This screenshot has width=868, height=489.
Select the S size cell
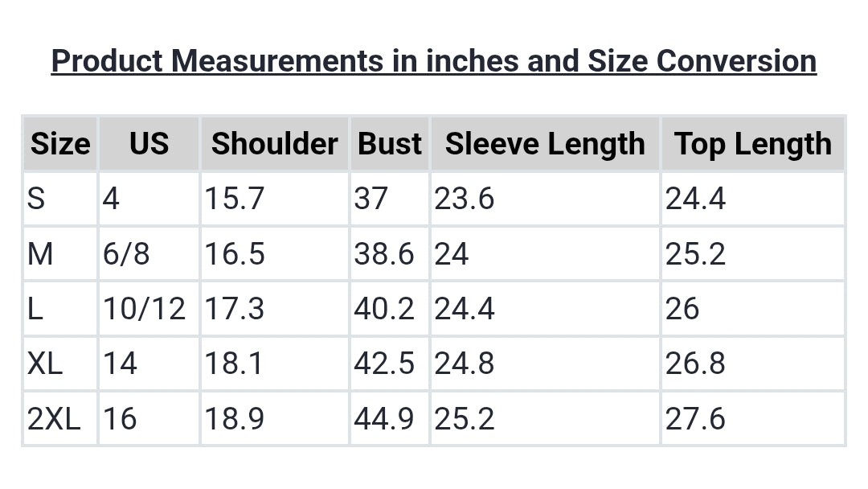(36, 199)
